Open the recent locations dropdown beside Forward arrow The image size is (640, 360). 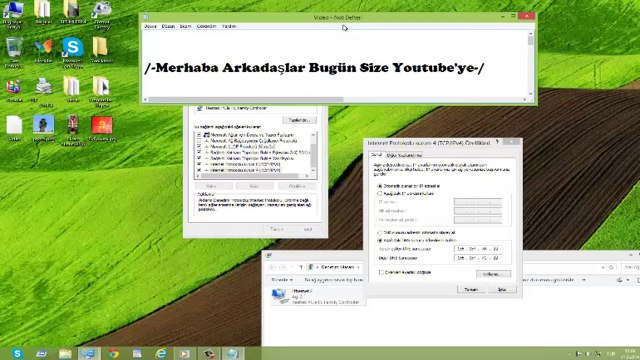tap(291, 267)
